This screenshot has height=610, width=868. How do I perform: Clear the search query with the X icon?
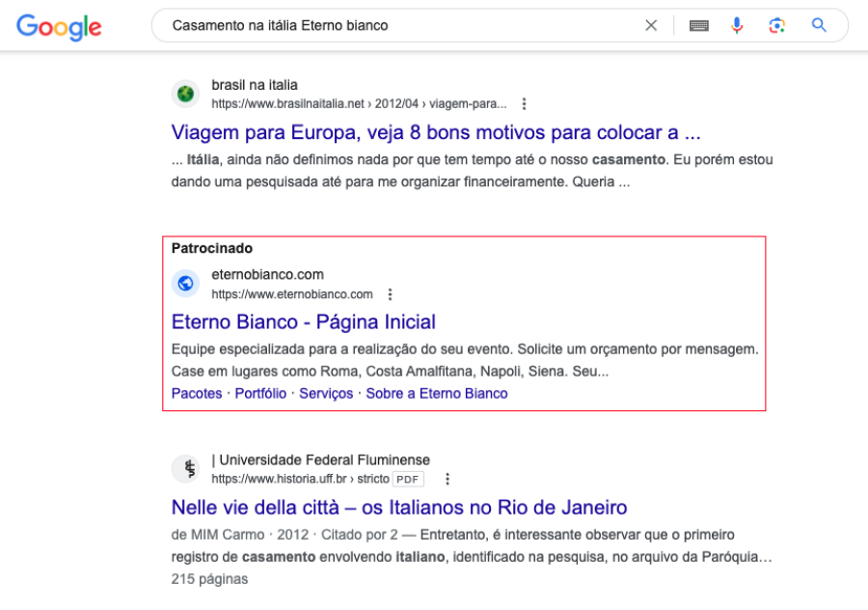tap(651, 25)
